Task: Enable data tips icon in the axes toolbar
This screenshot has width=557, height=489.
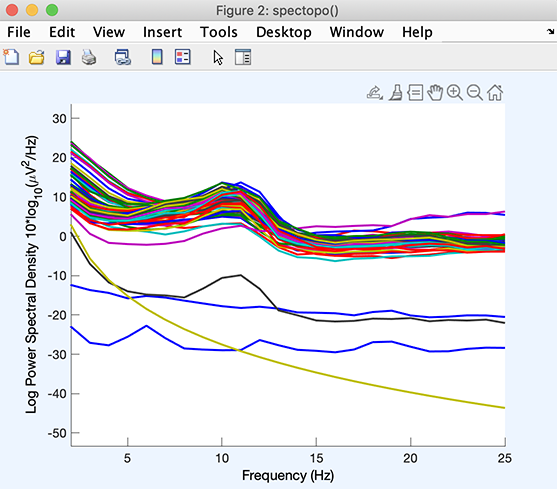Action: 415,93
